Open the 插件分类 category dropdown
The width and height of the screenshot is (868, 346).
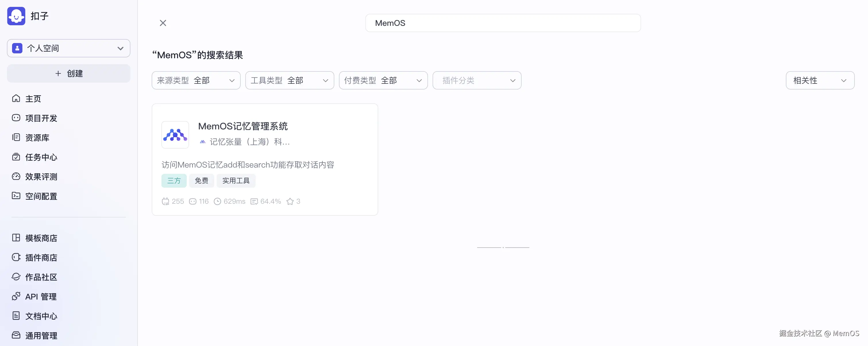[x=477, y=80]
